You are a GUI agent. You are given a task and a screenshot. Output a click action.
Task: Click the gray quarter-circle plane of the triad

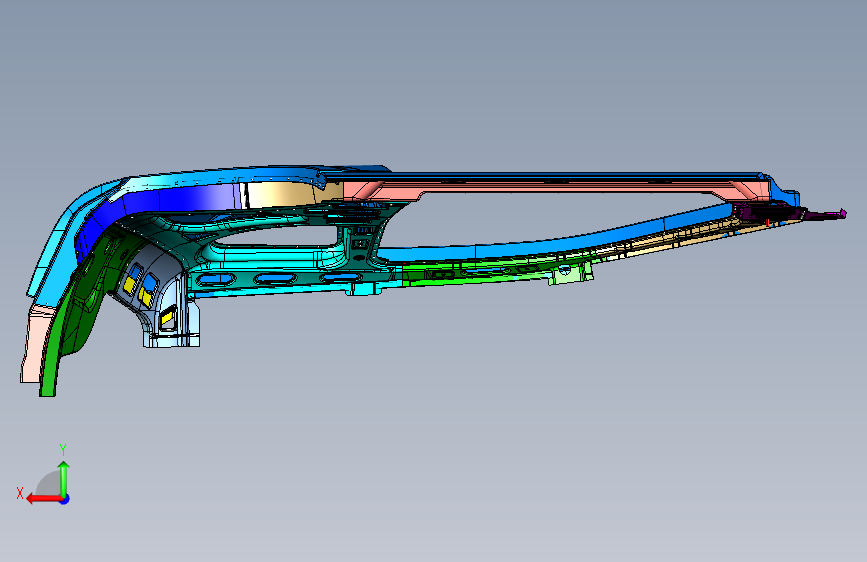pos(50,484)
